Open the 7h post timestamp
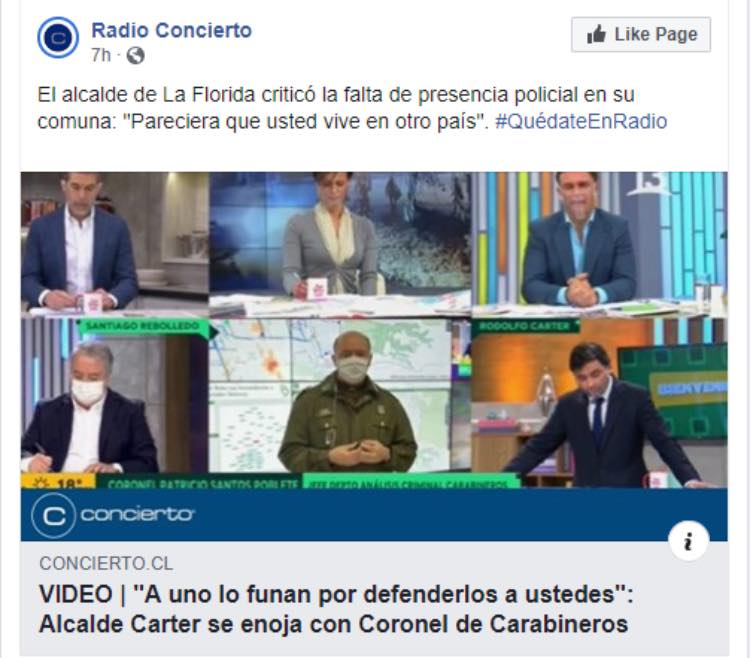Viewport: 750px width, 658px height. point(100,55)
